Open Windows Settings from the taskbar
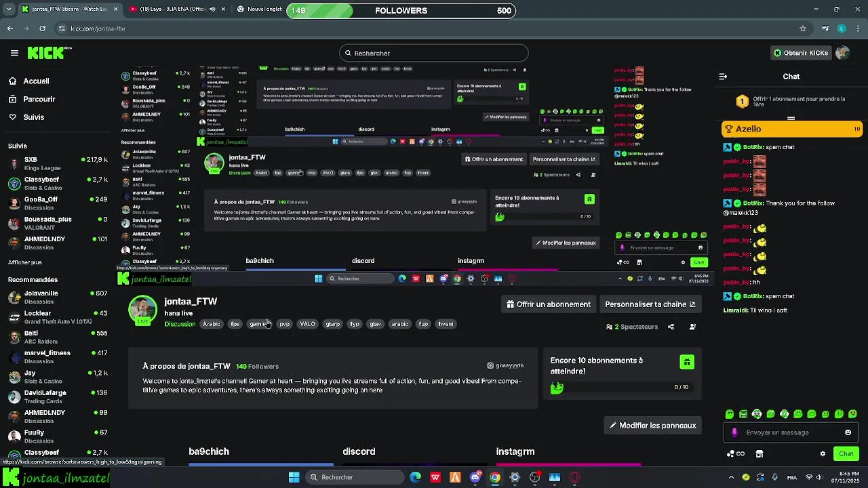 [515, 477]
